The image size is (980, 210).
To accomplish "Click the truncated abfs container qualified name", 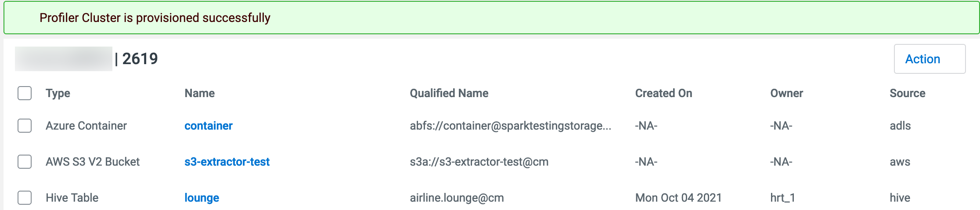I will 510,126.
